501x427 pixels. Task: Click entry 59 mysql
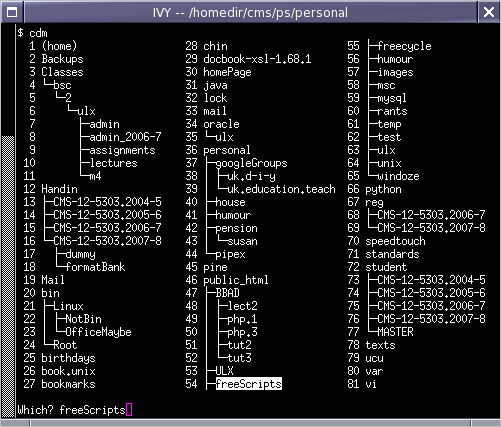392,98
